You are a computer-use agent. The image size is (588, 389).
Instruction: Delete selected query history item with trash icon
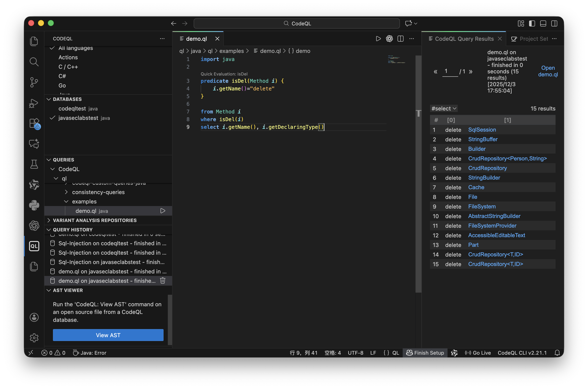tap(163, 281)
